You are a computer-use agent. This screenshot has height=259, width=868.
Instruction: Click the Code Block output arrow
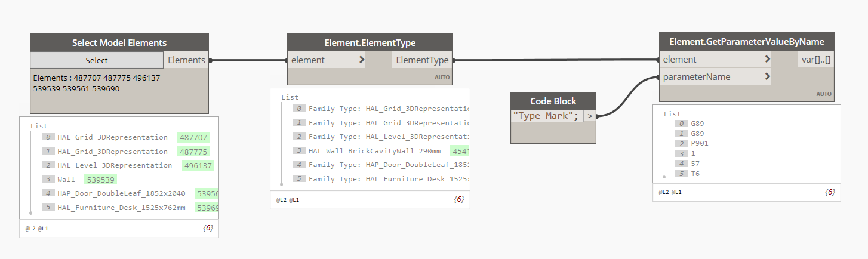coord(590,116)
